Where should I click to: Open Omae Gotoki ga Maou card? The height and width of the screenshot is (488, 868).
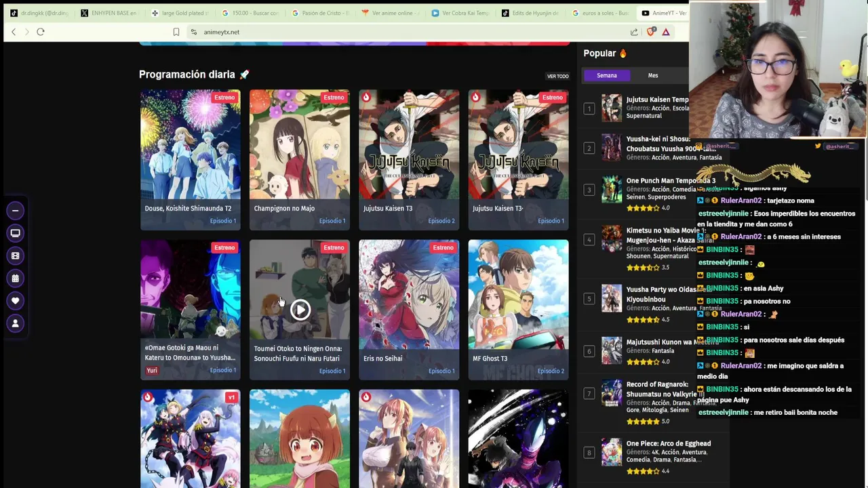pos(191,310)
